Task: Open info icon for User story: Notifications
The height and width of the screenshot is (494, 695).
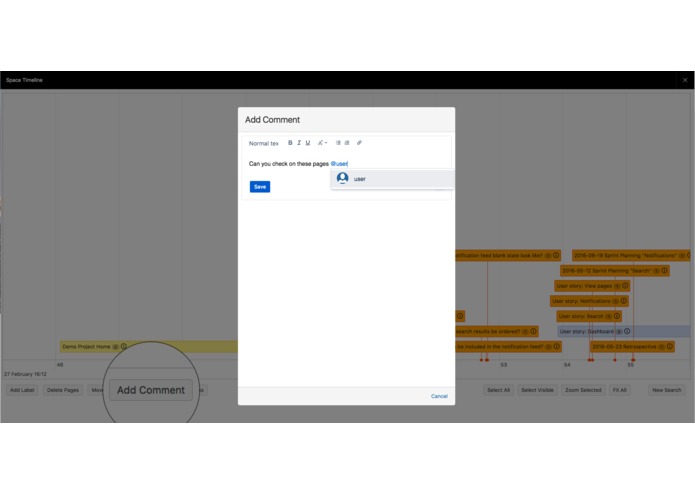Action: point(623,301)
